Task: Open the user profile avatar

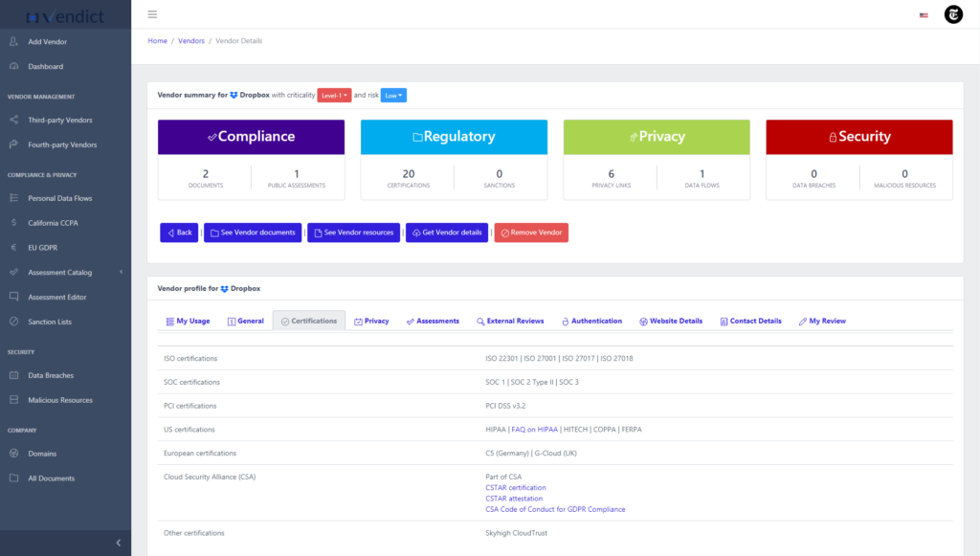Action: pyautogui.click(x=953, y=14)
